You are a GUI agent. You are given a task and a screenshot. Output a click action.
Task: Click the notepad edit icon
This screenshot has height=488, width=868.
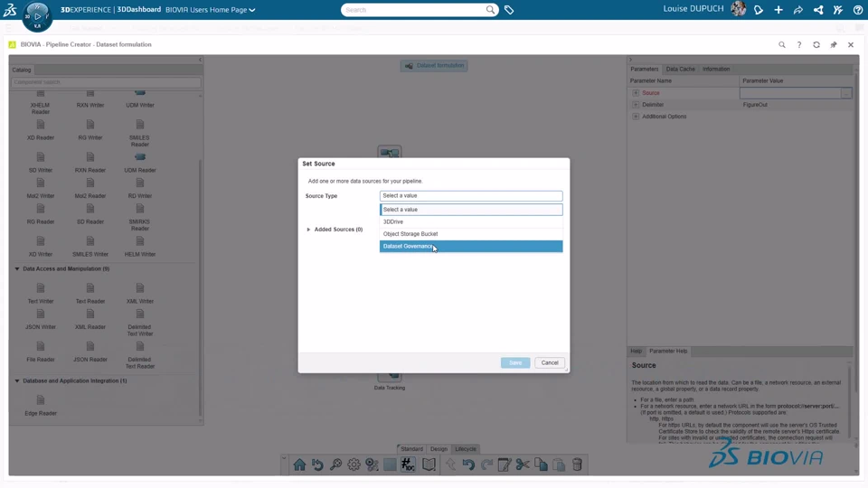505,465
